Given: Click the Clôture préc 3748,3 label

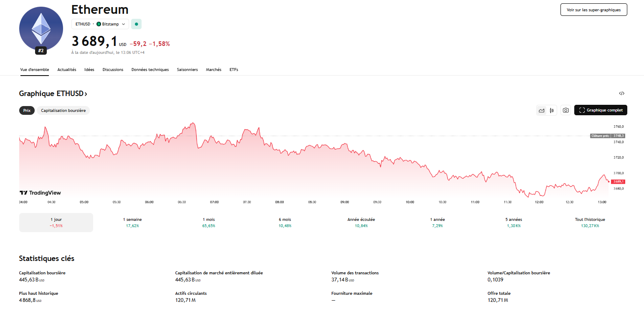Looking at the screenshot, I should point(607,136).
